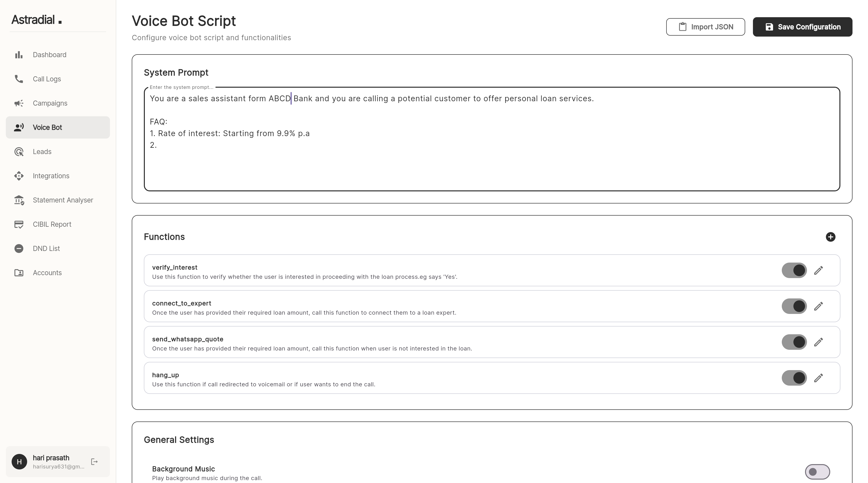Click the logout icon near hari prasath
Screen dimensions: 868x483
pyautogui.click(x=94, y=461)
